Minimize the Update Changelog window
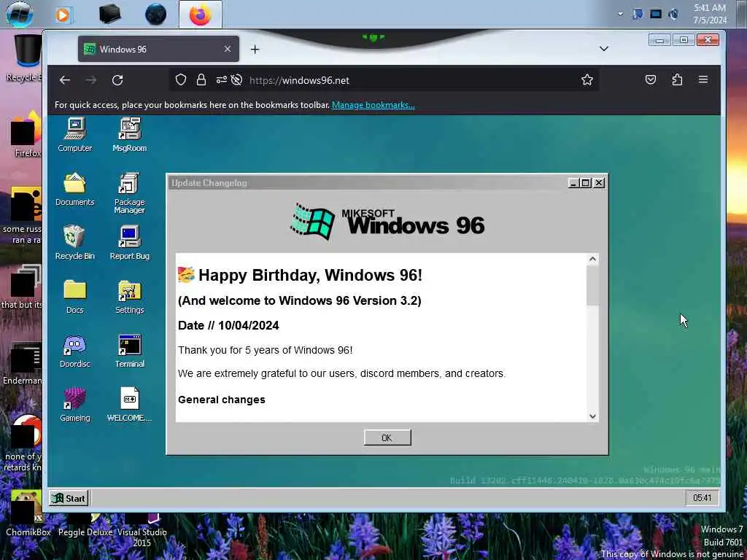This screenshot has height=560, width=747. [573, 183]
